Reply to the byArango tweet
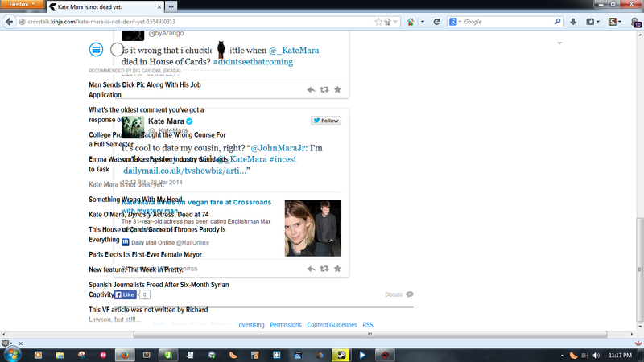This screenshot has width=644, height=362. coord(311,89)
